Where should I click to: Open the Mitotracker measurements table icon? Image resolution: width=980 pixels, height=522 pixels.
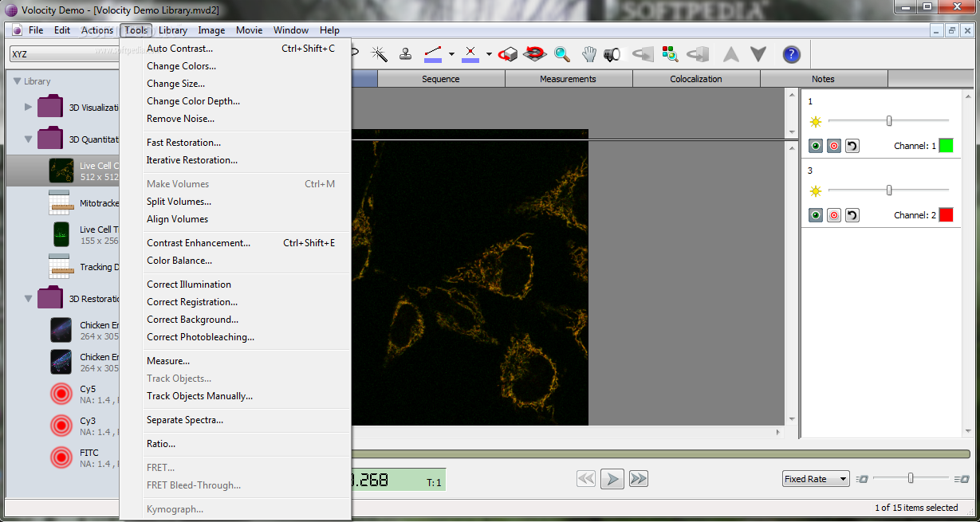click(x=61, y=202)
